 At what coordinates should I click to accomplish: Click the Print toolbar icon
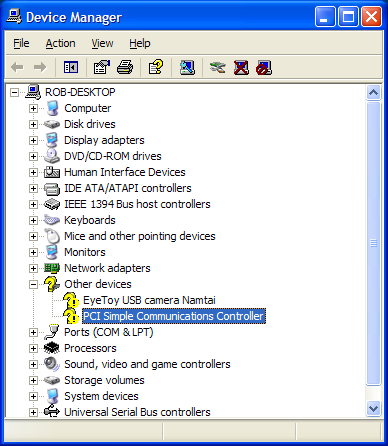click(x=125, y=68)
